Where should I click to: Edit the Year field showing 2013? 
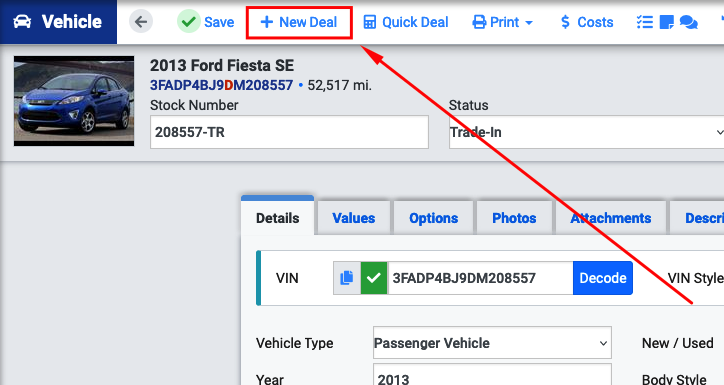492,375
